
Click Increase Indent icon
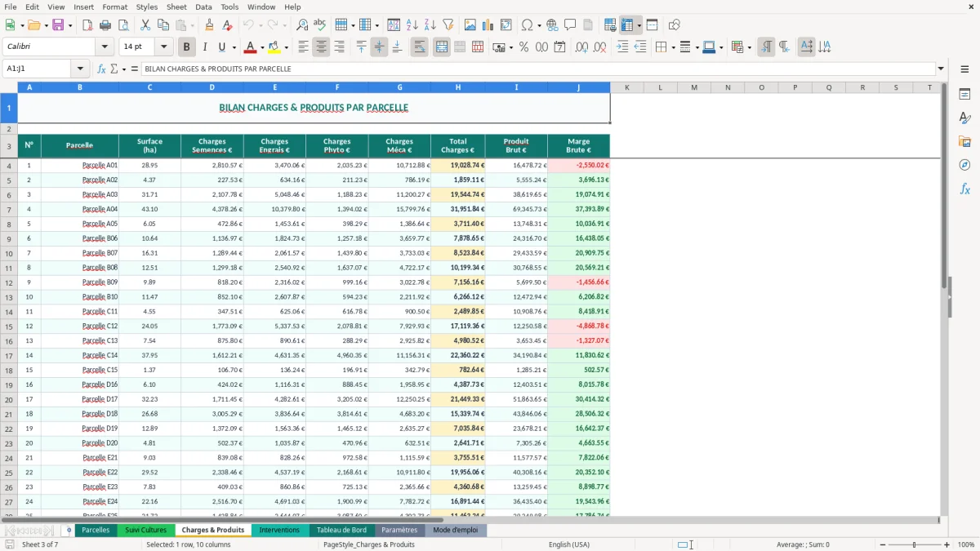[622, 47]
